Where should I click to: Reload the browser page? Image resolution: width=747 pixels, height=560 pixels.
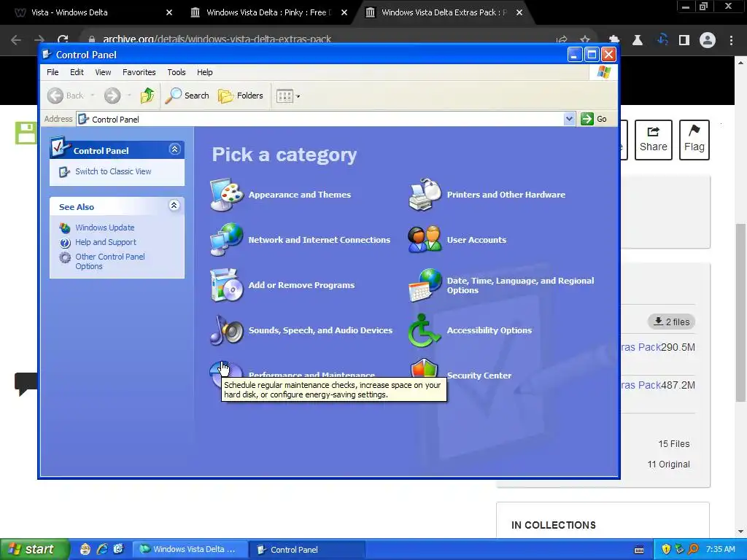[63, 39]
